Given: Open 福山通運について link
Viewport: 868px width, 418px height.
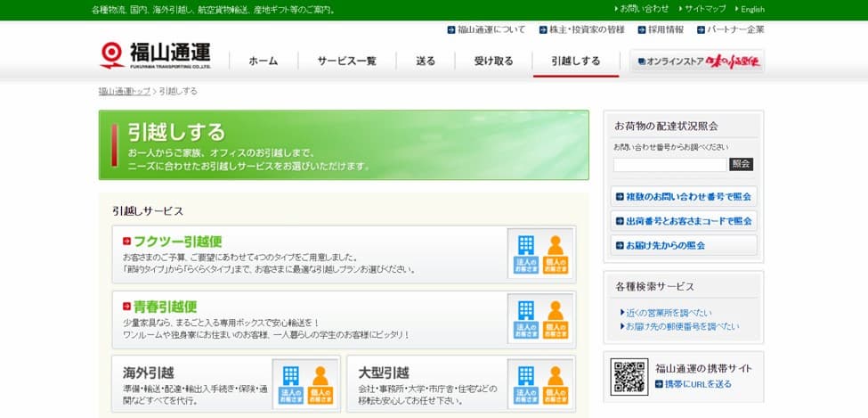Looking at the screenshot, I should coord(491,30).
